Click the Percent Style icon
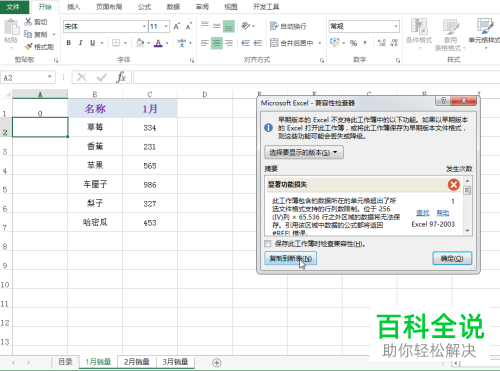 tap(353, 43)
